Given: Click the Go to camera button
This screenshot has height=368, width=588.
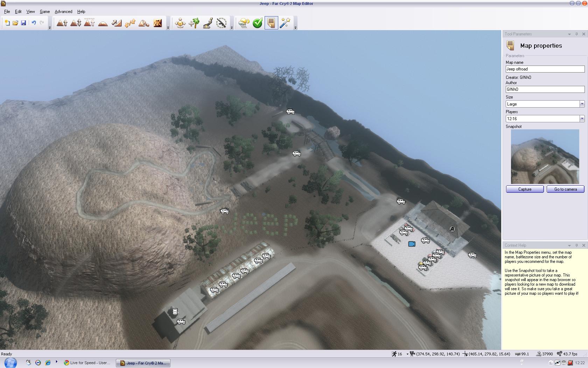Looking at the screenshot, I should [x=566, y=189].
